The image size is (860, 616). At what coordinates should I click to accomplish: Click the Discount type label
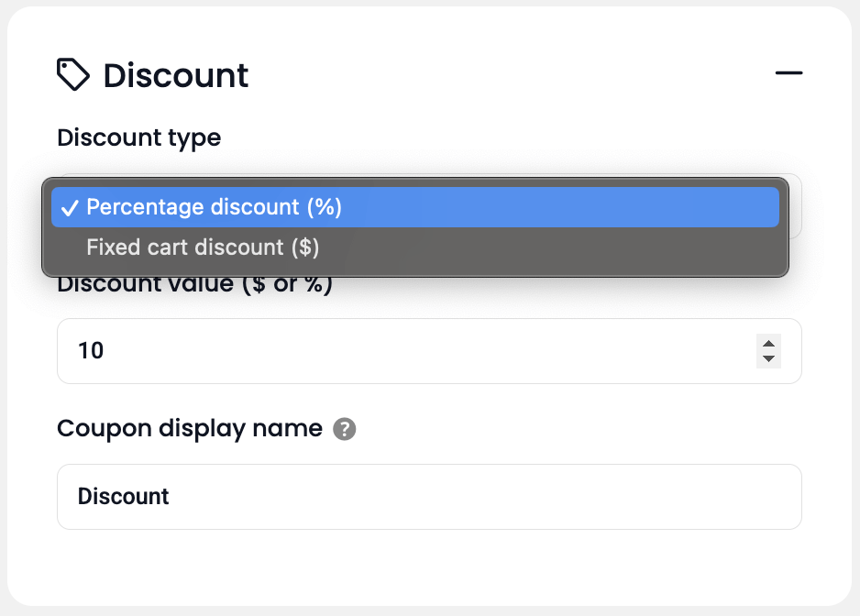point(138,137)
